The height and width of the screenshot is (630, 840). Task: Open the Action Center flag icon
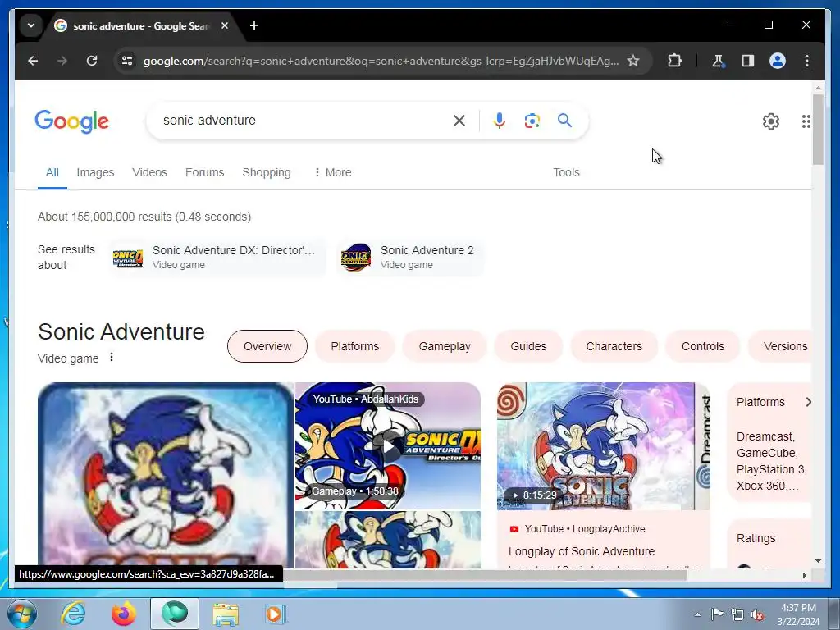point(717,614)
